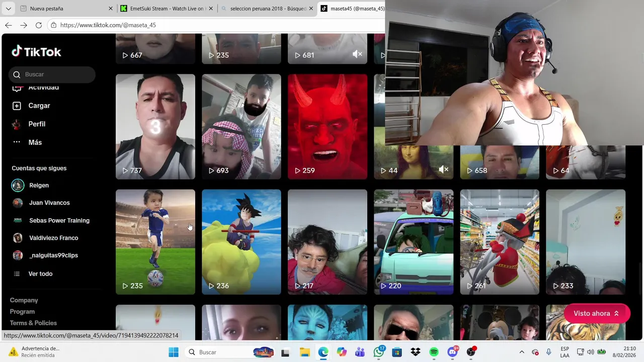Switch to EmetSuki Stream tab
Screen dimensions: 644x362
tap(167, 9)
